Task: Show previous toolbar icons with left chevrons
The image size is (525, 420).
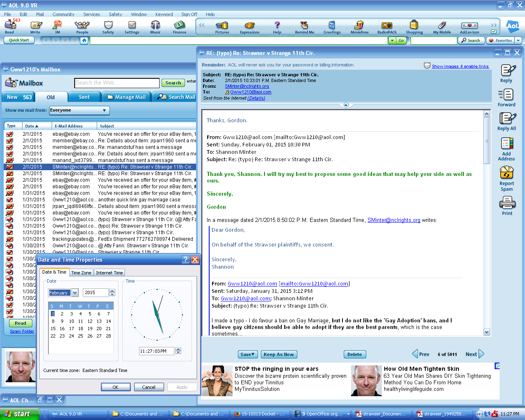Action: [x=202, y=25]
